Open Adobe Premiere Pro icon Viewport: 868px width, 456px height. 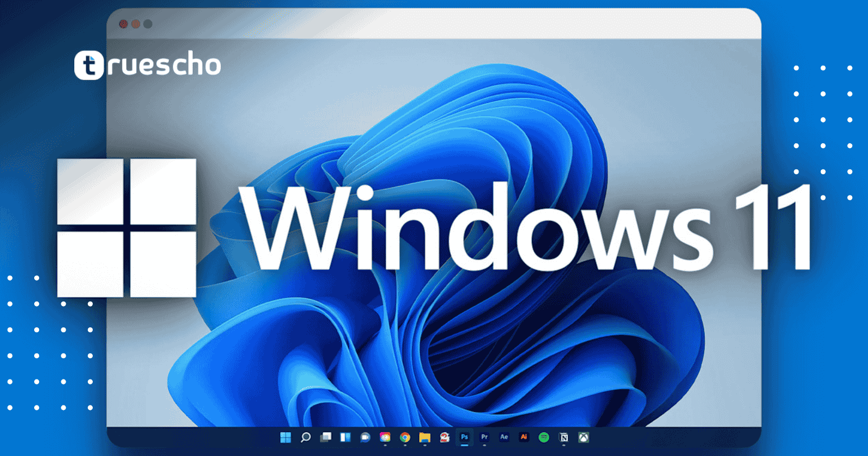[x=484, y=437]
